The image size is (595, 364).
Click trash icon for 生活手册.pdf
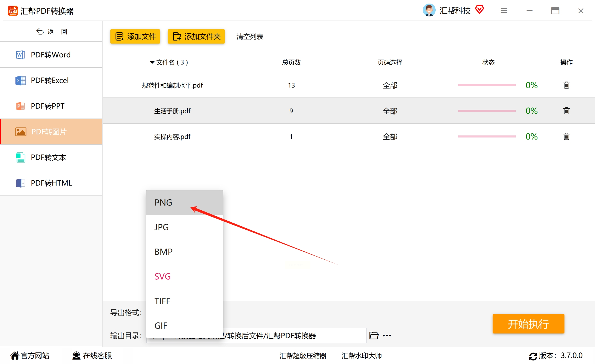pos(566,111)
